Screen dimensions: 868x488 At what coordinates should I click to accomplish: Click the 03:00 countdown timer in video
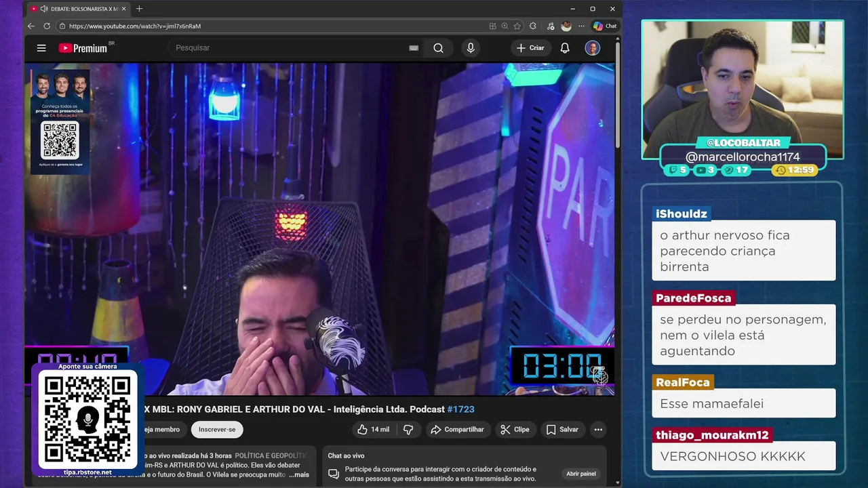tap(561, 367)
